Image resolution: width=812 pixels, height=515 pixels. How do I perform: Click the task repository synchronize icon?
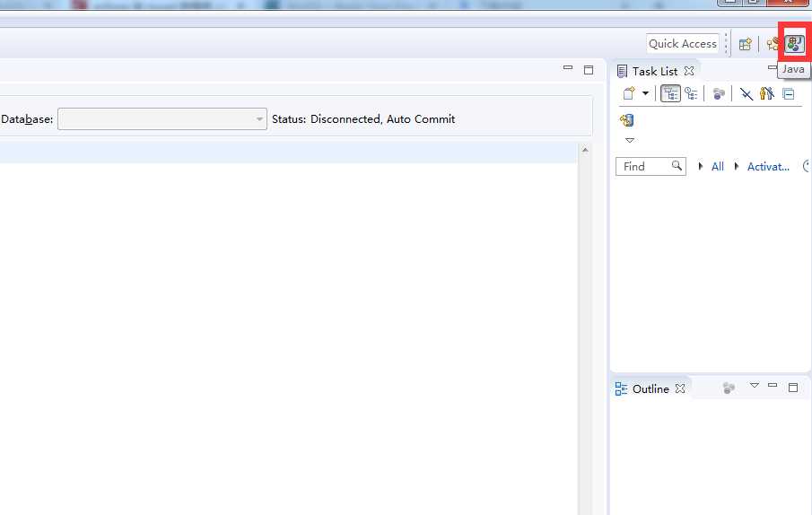[x=626, y=120]
